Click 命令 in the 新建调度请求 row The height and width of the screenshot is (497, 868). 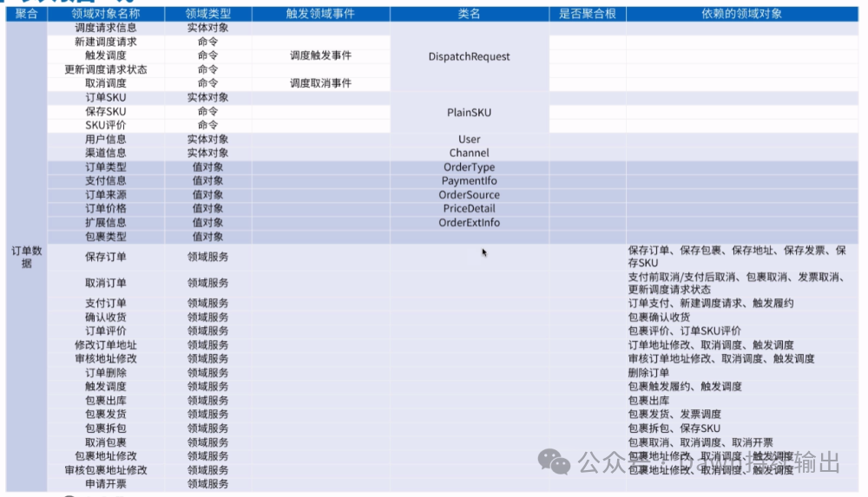point(207,42)
